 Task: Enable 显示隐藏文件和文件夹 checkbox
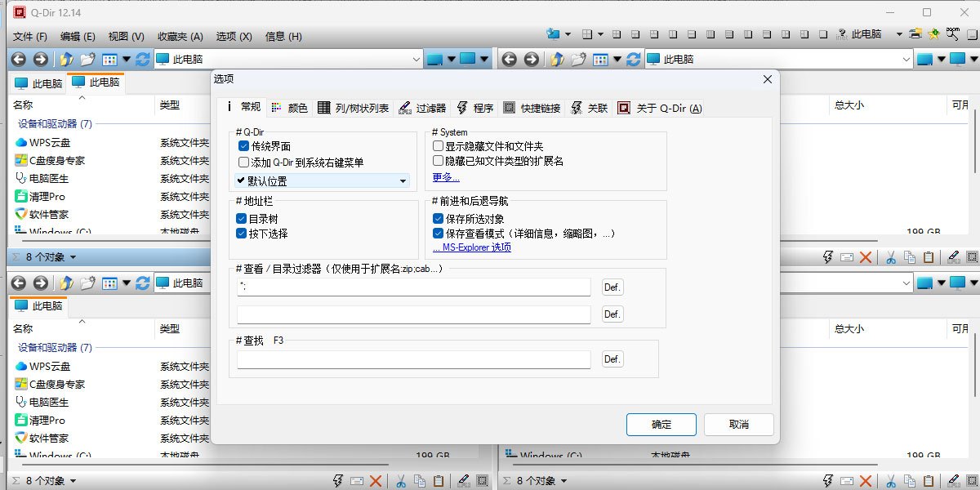(439, 146)
